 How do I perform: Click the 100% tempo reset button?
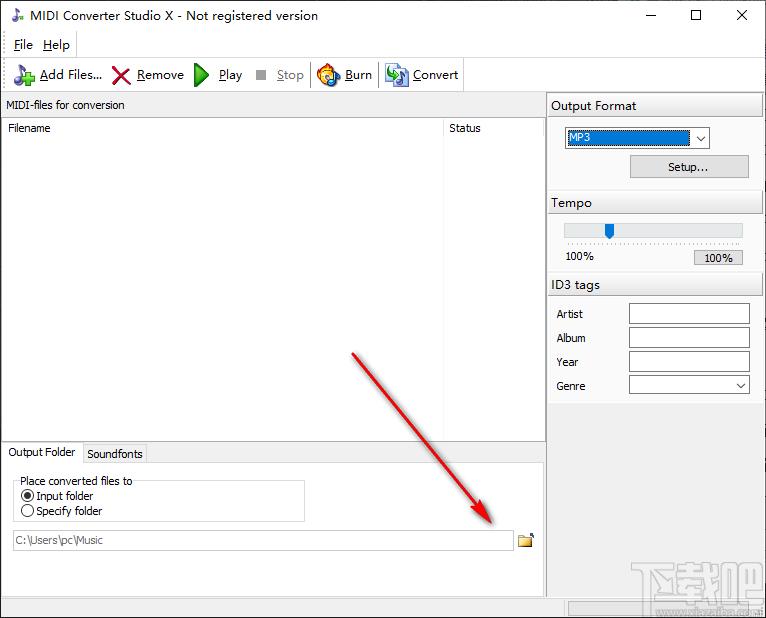pos(718,258)
